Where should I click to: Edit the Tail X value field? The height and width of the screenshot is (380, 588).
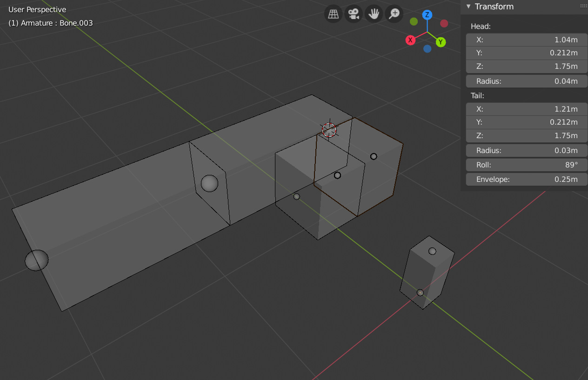[526, 109]
